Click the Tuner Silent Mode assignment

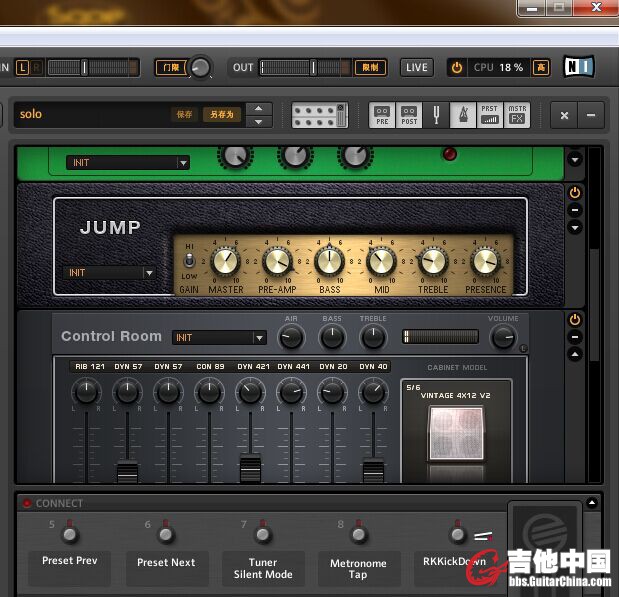(x=263, y=568)
